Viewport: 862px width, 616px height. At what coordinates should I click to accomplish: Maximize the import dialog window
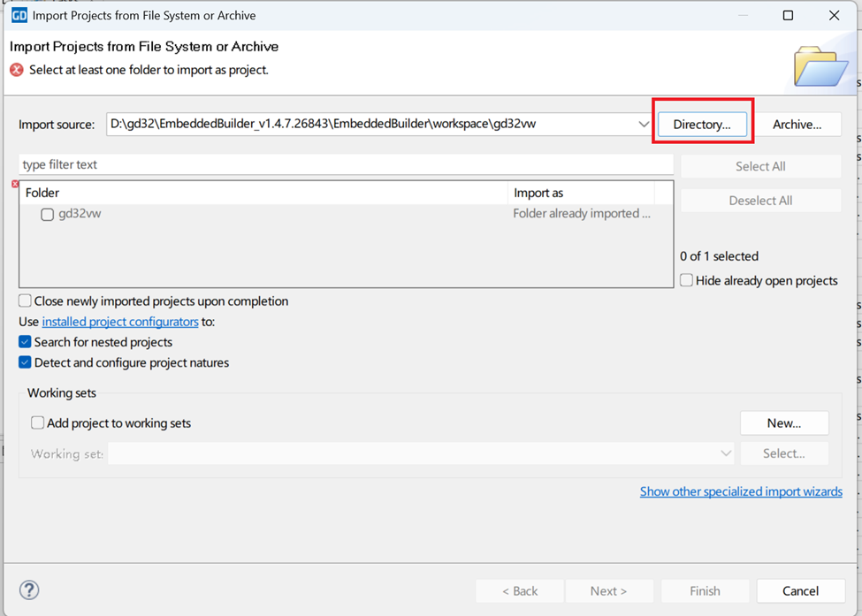point(788,15)
